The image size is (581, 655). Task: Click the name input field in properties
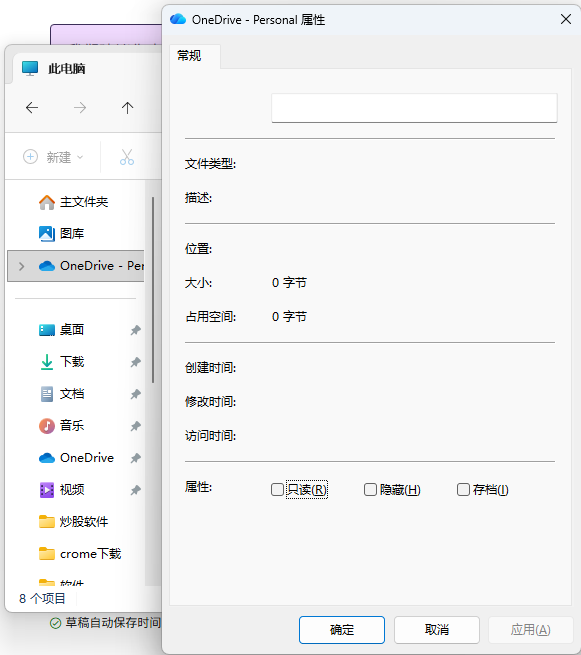[414, 108]
